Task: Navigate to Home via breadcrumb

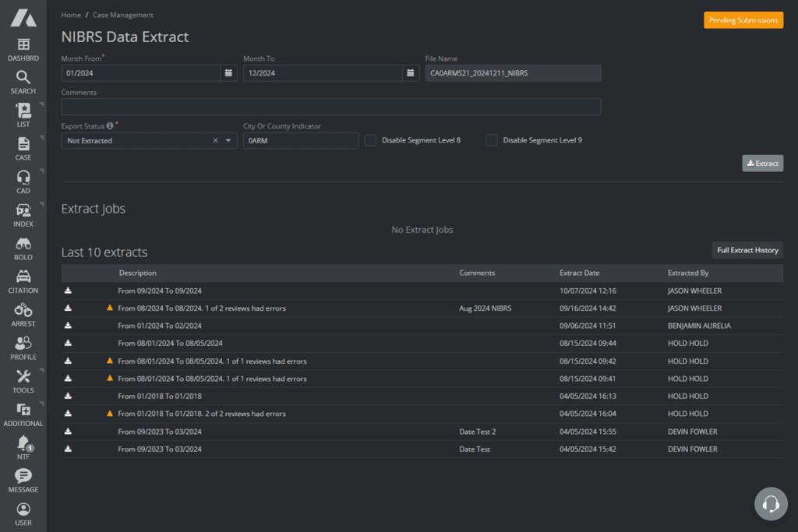Action: point(70,14)
